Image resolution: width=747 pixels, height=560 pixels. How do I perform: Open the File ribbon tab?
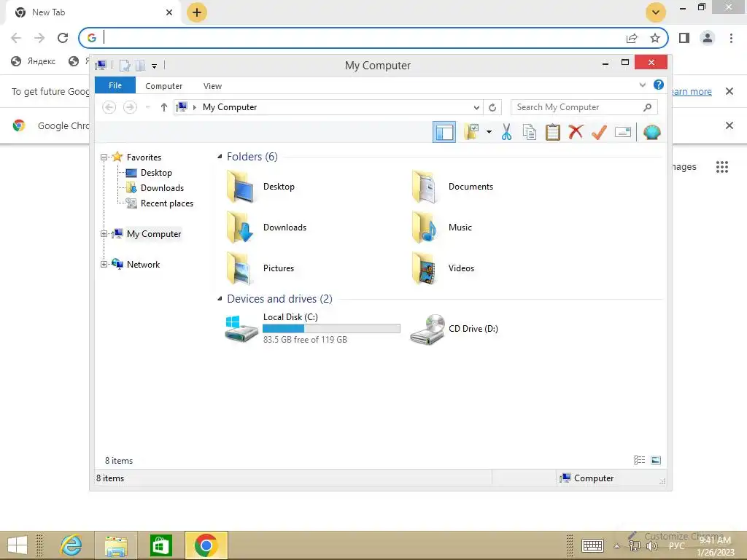click(115, 86)
